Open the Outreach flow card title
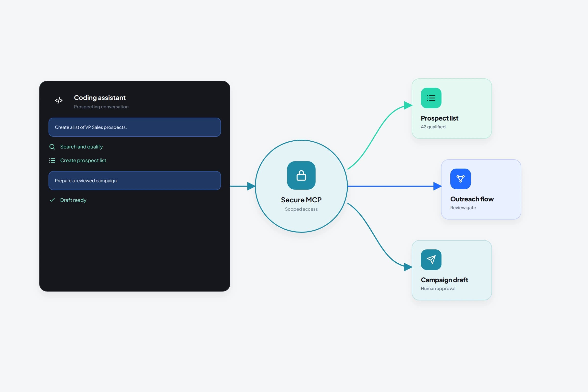The image size is (588, 392). point(472,199)
